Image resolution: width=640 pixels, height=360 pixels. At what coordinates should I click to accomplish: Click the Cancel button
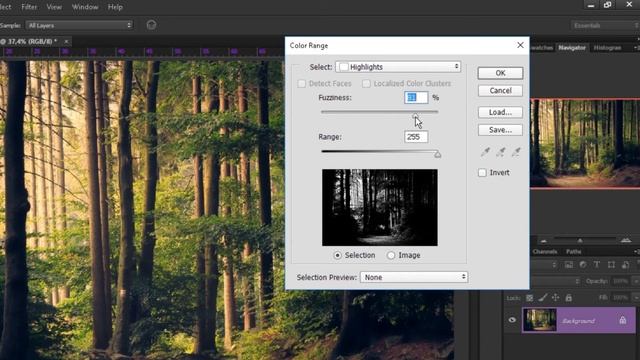coord(500,91)
